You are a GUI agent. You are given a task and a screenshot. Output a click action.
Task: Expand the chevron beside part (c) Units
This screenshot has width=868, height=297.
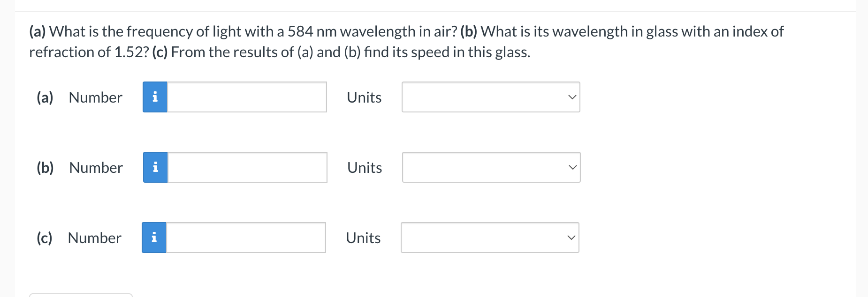click(571, 238)
